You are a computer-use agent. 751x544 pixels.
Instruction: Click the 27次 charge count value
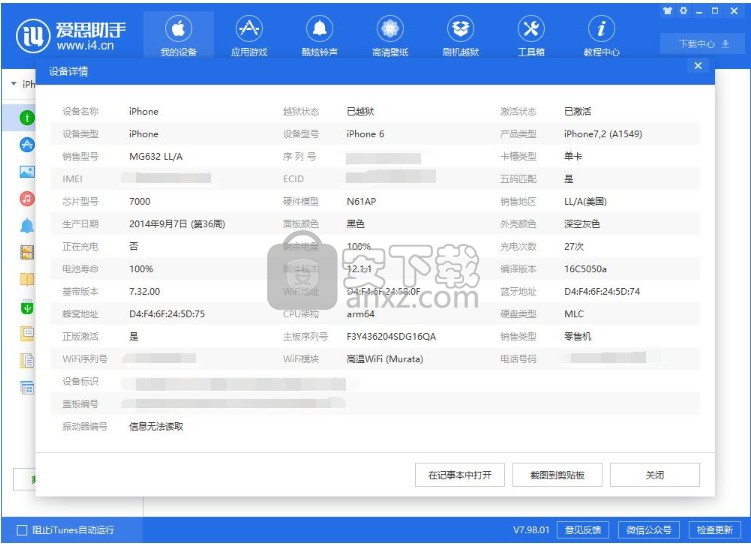(574, 247)
